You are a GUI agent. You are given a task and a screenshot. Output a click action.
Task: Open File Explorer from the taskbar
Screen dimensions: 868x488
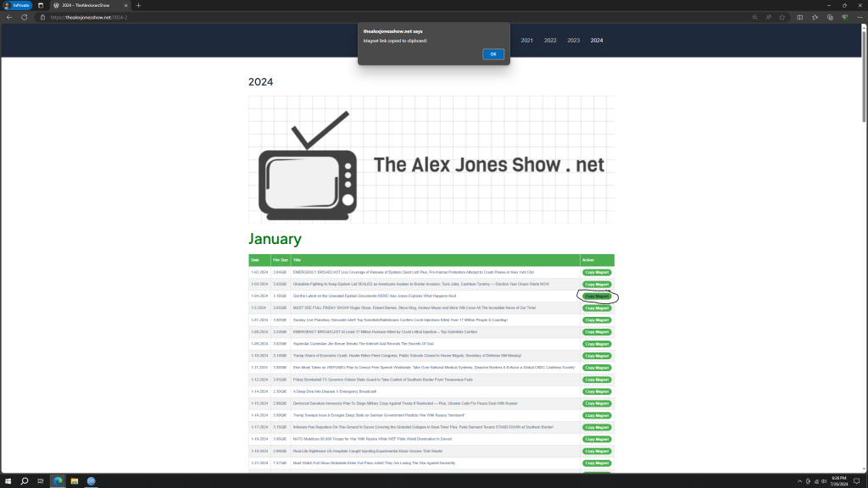coord(75,480)
